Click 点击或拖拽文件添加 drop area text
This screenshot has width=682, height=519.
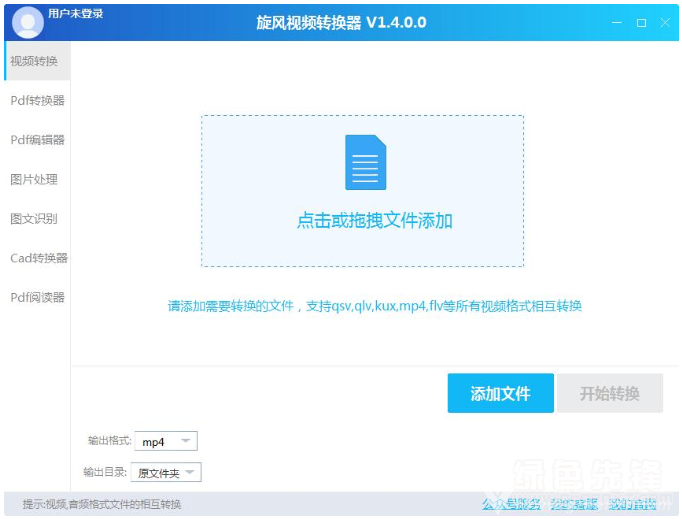pyautogui.click(x=374, y=221)
